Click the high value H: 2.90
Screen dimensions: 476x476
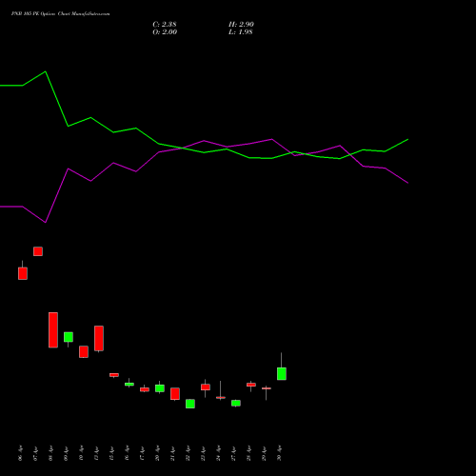point(241,25)
